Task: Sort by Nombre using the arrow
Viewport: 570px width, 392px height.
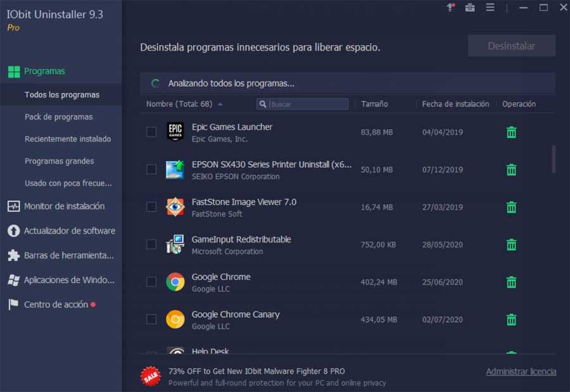Action: (x=220, y=104)
